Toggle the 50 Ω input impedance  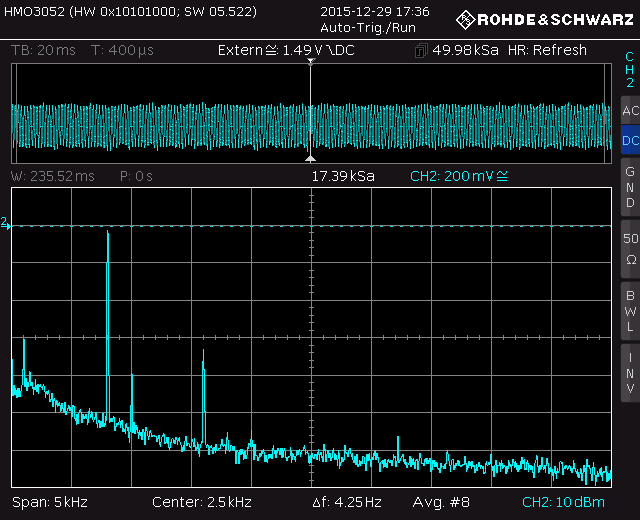(629, 248)
